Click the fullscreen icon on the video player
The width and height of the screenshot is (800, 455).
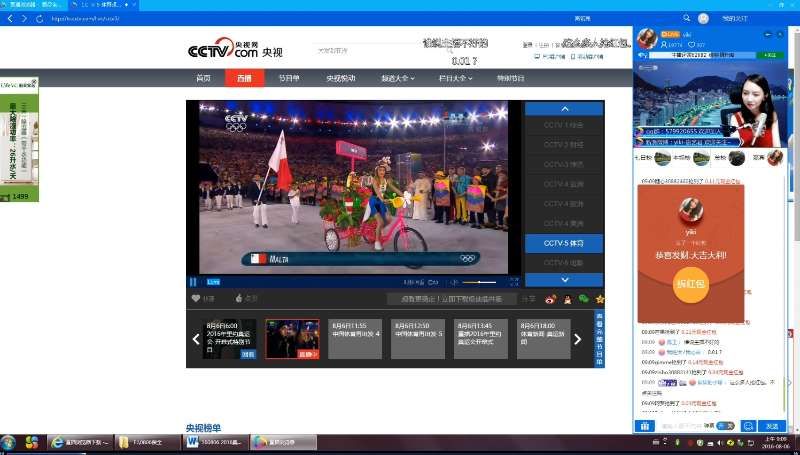click(x=513, y=282)
